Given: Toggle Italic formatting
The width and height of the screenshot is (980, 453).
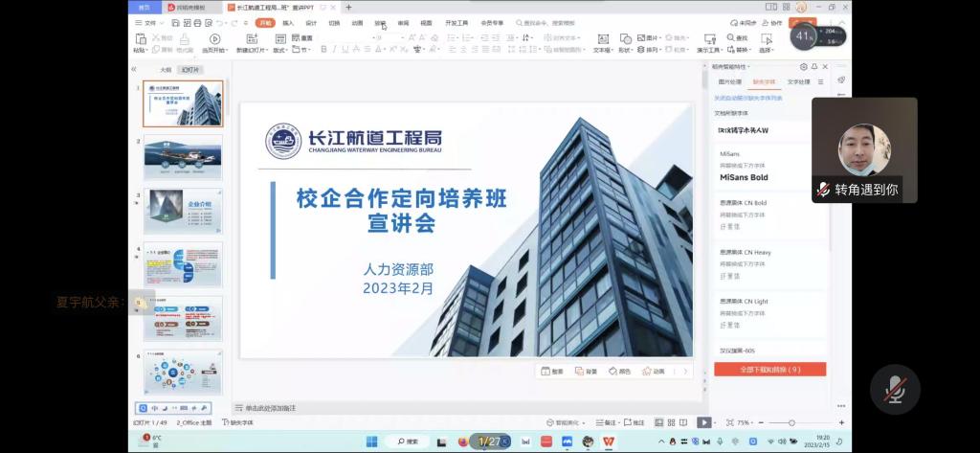Looking at the screenshot, I should tap(334, 50).
